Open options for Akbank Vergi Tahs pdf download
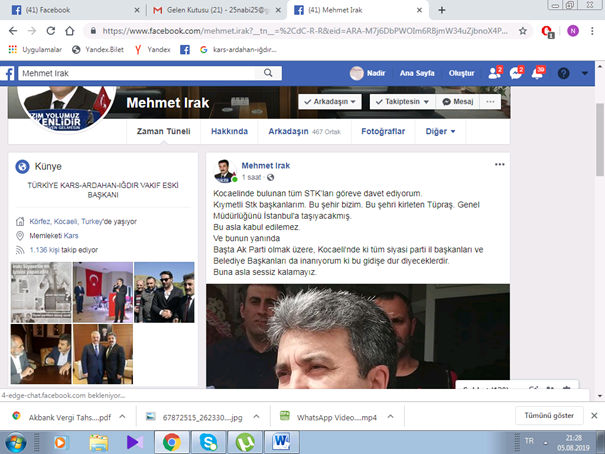Image resolution: width=605 pixels, height=454 pixels. coord(122,417)
